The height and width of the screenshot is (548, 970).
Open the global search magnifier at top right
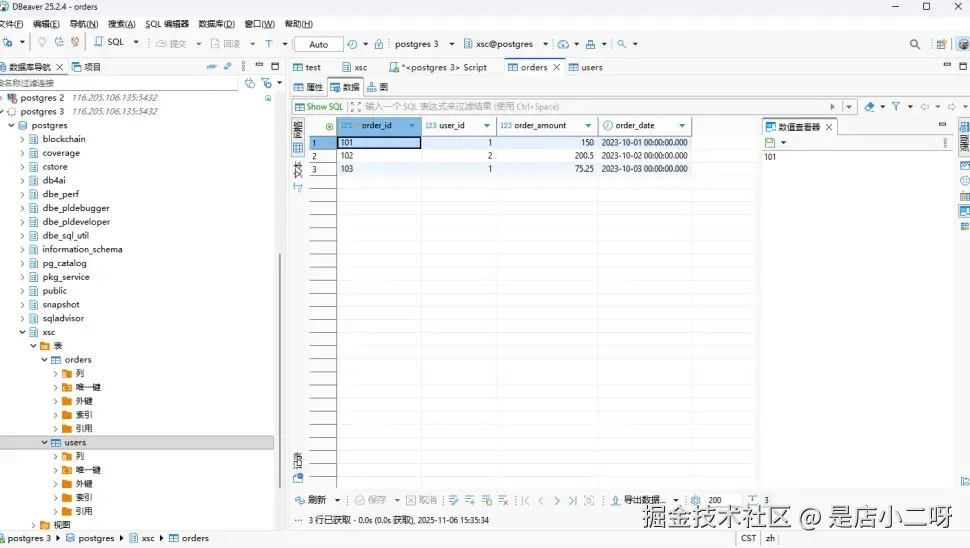(x=914, y=44)
